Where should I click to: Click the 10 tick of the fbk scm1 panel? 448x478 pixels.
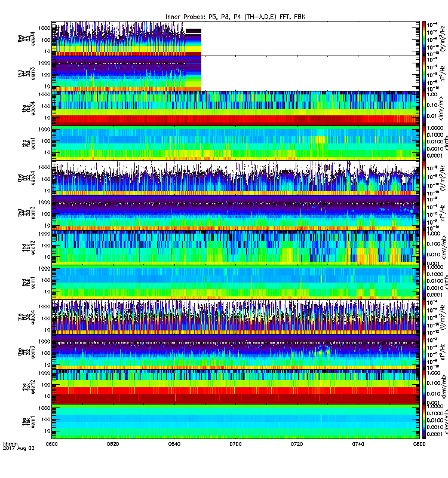coord(47,431)
